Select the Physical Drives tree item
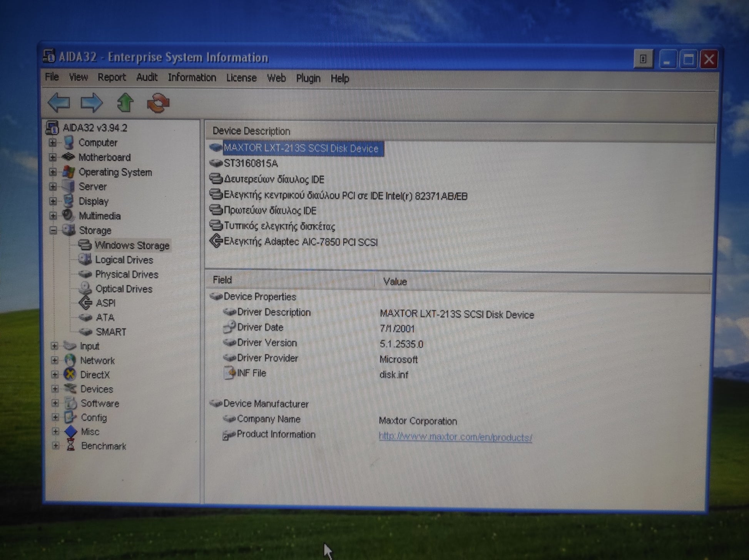Image resolution: width=749 pixels, height=560 pixels. [x=127, y=274]
